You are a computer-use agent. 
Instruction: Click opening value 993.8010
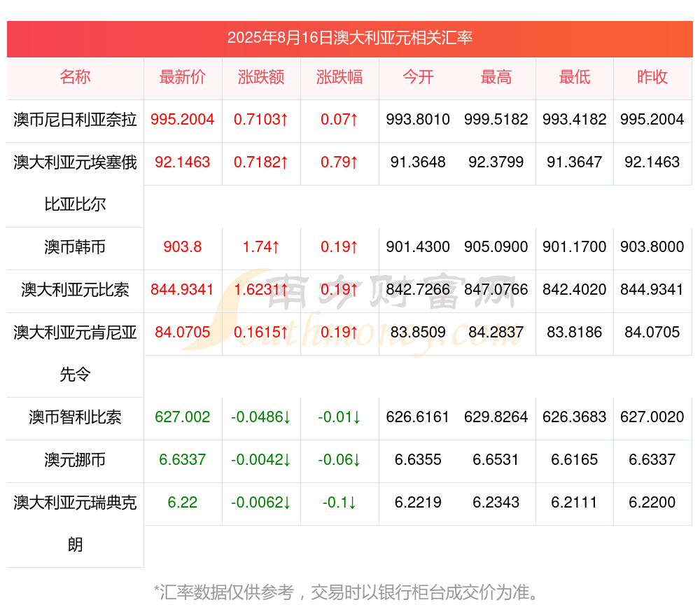coord(418,119)
